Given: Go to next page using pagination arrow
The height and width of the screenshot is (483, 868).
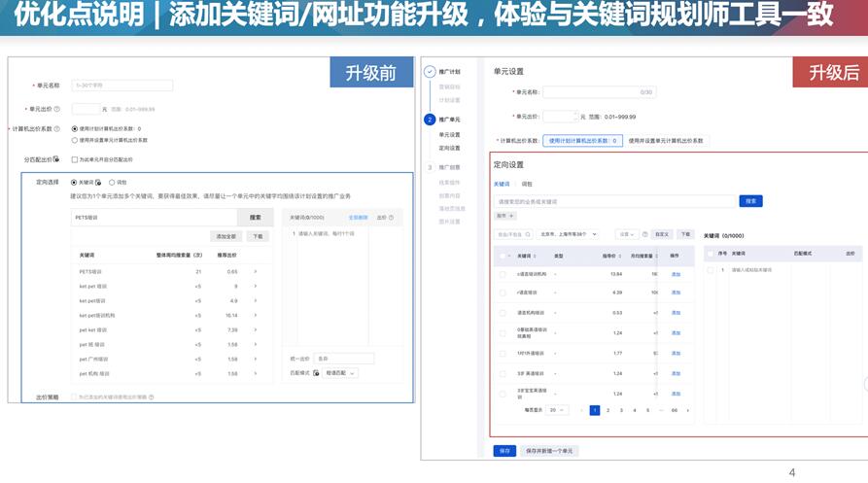Looking at the screenshot, I should pyautogui.click(x=687, y=410).
